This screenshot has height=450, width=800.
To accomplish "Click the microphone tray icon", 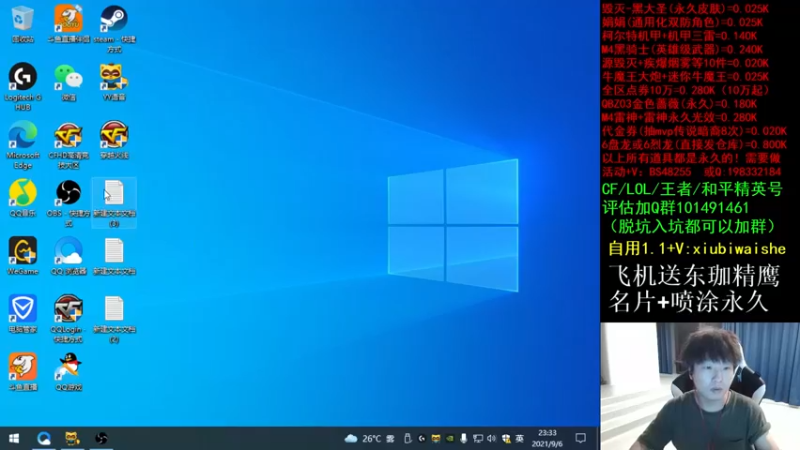I will (463, 438).
